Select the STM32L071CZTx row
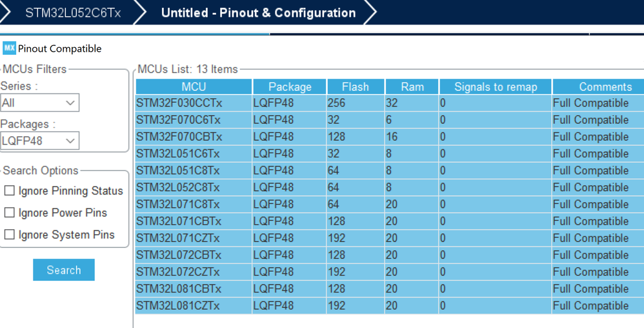The width and height of the screenshot is (644, 328). click(390, 238)
